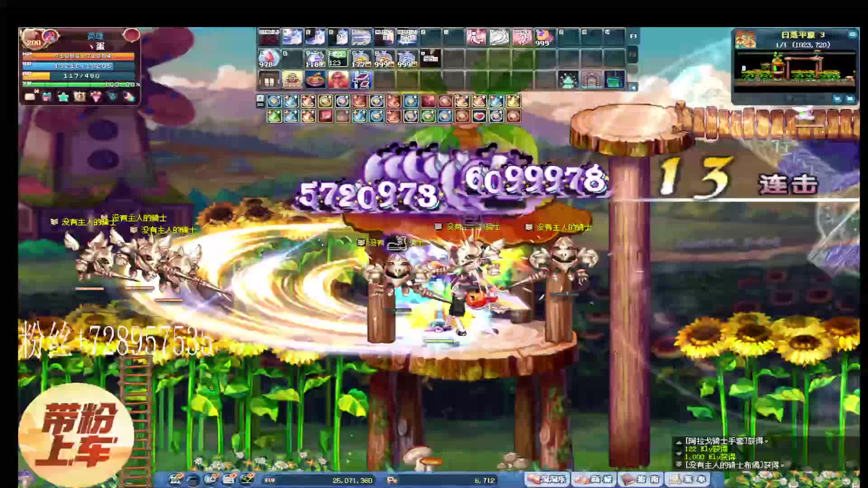The width and height of the screenshot is (868, 488).
Task: Click the teal star icon under status bars
Action: click(63, 96)
